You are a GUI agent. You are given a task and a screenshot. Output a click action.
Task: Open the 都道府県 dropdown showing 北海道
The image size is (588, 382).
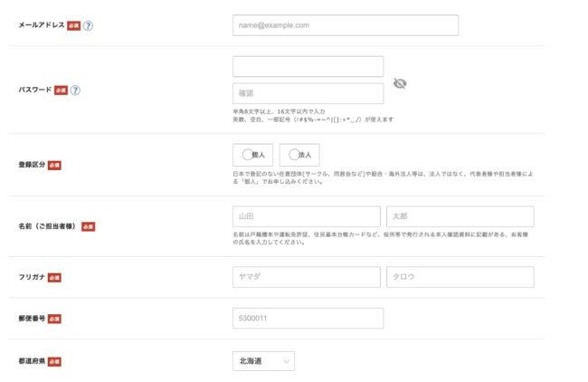point(262,361)
